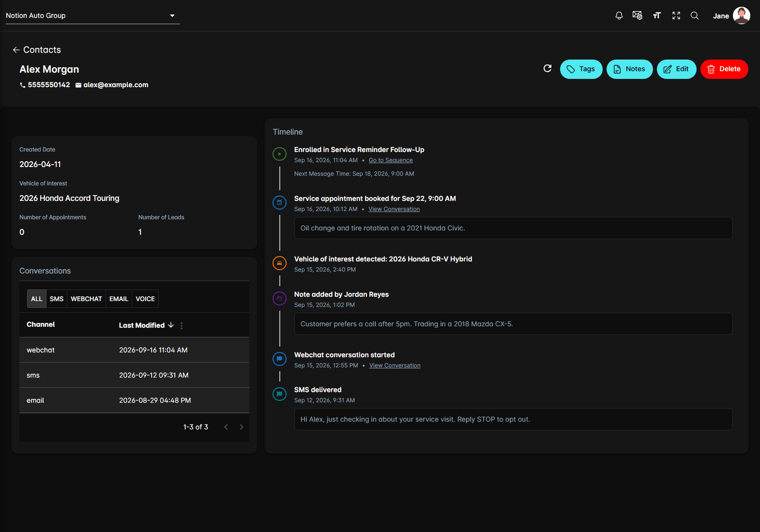Click the 2026 Honda Accord Touring value
The image size is (760, 532).
pyautogui.click(x=69, y=198)
